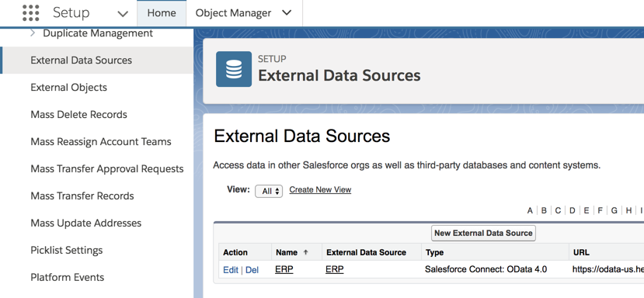
Task: Open the App Launcher dots icon
Action: pyautogui.click(x=31, y=13)
